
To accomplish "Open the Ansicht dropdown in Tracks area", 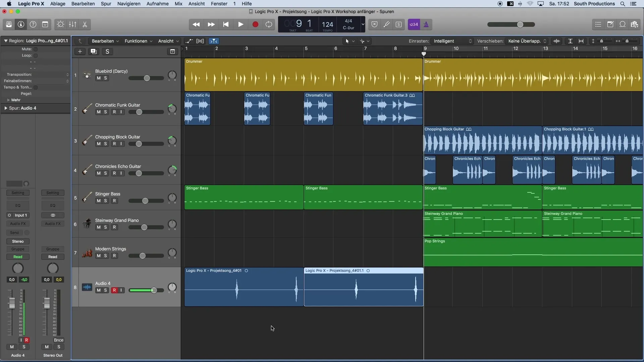I will coord(169,41).
